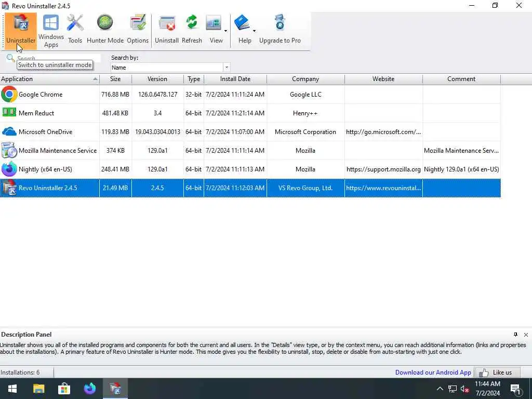Click the search magnifier icon
The image size is (532, 399).
[x=10, y=58]
